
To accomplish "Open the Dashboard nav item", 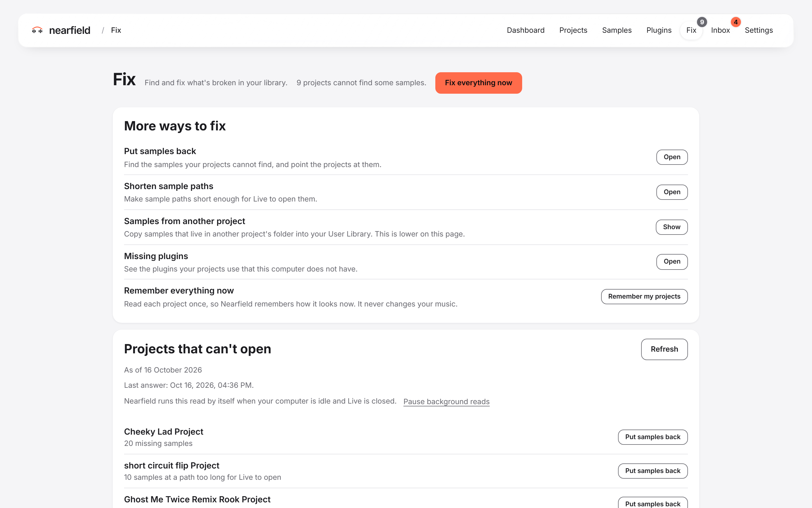I will point(526,30).
